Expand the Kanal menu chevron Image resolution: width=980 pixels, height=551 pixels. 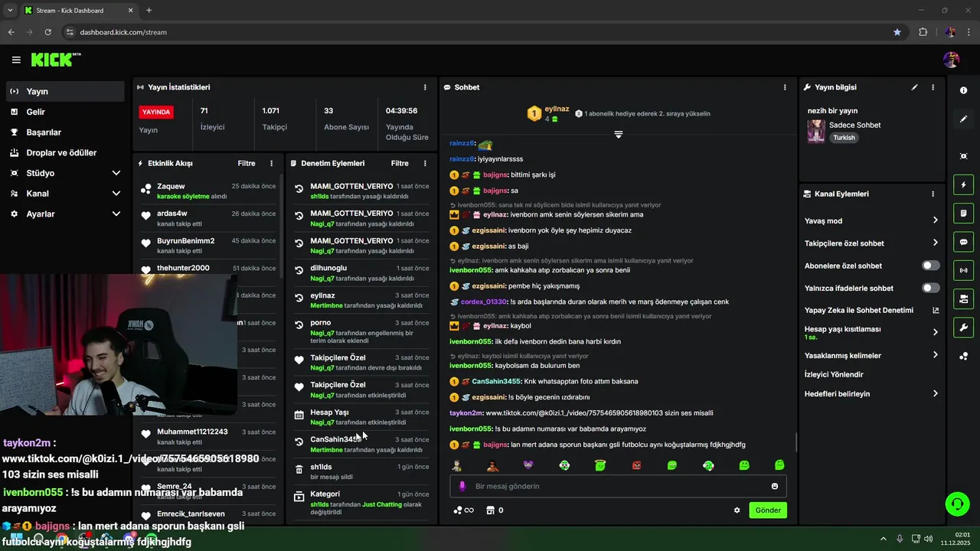pyautogui.click(x=116, y=194)
